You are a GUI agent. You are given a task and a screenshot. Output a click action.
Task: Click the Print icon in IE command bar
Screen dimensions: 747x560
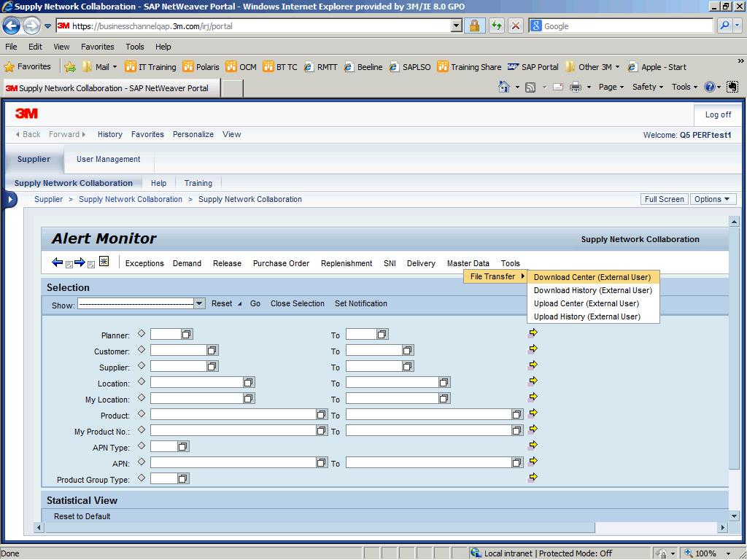pos(576,87)
